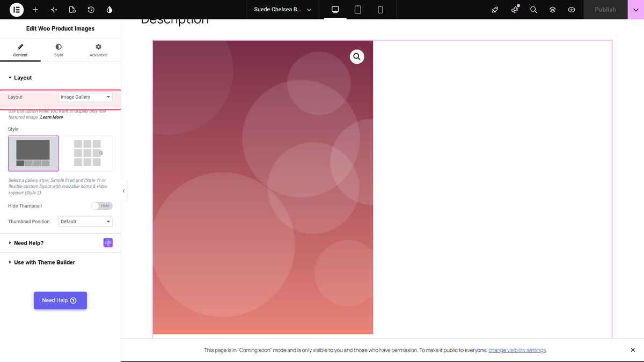Click the Learn More link

click(x=52, y=117)
